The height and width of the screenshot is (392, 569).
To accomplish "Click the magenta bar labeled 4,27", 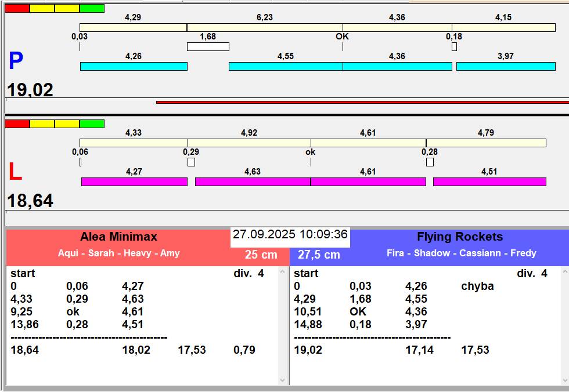I will point(134,182).
